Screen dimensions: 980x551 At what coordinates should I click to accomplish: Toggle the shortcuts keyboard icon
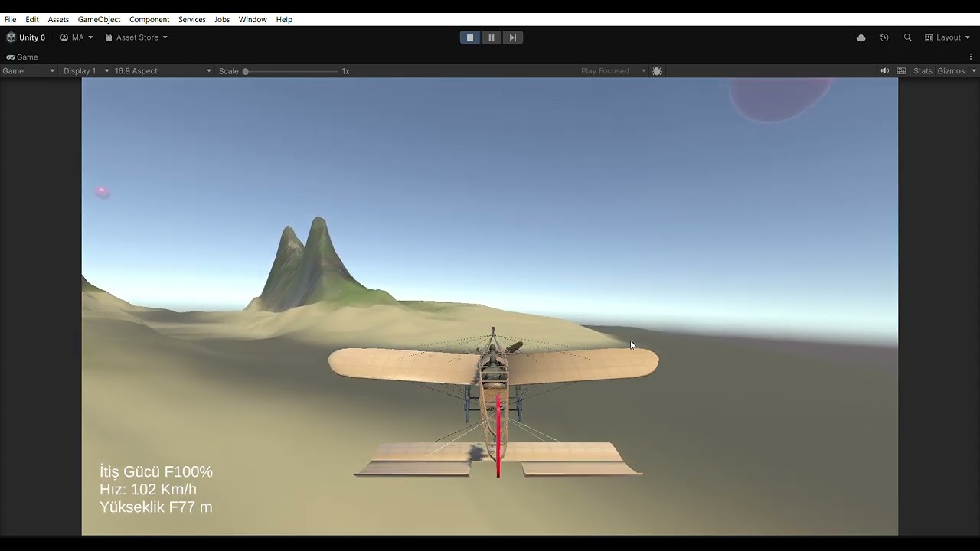(x=902, y=71)
